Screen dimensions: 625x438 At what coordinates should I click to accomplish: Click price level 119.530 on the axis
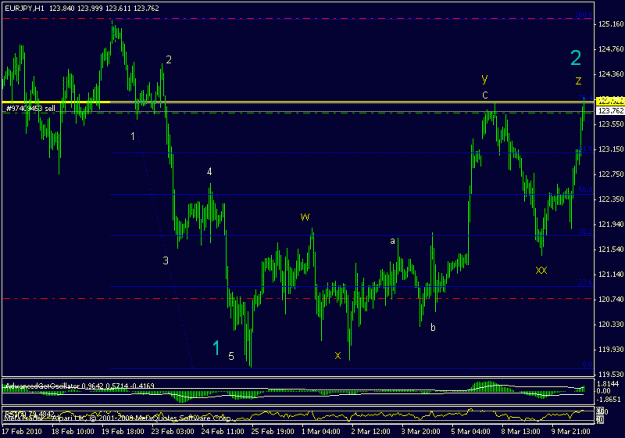[611, 375]
